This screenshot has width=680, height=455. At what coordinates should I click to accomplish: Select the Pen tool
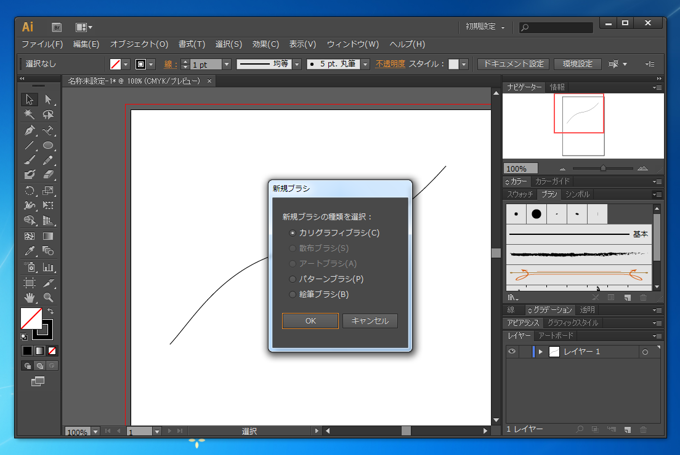click(x=29, y=130)
